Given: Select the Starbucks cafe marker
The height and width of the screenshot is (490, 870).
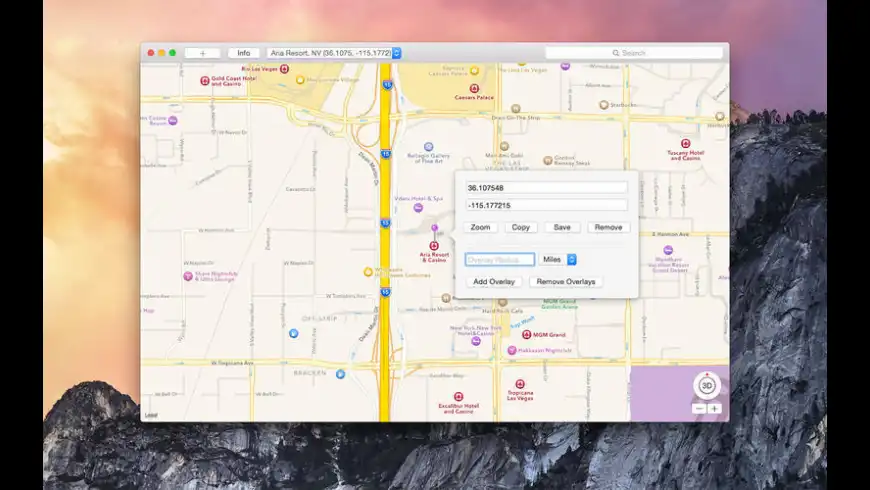Looking at the screenshot, I should click(604, 105).
